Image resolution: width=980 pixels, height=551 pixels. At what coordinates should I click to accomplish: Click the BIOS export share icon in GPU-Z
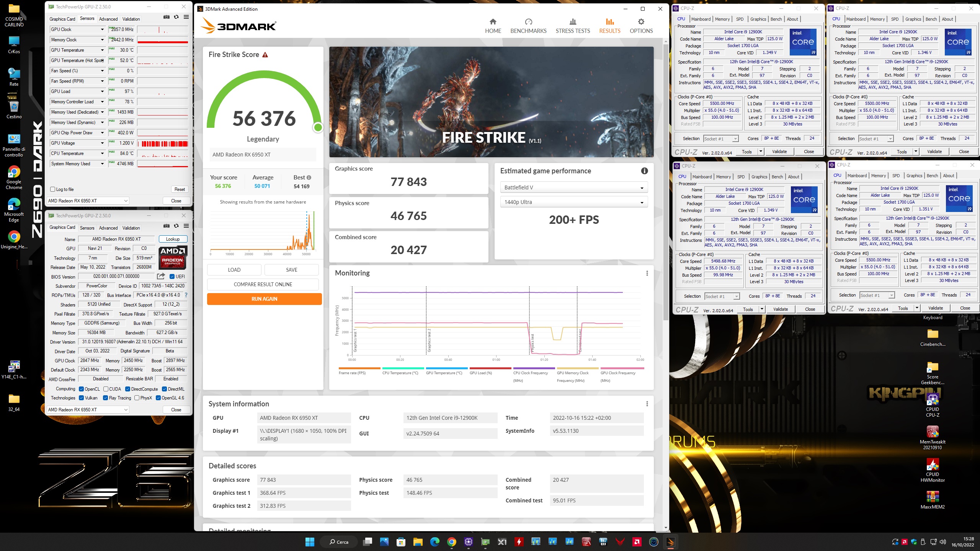tap(161, 276)
